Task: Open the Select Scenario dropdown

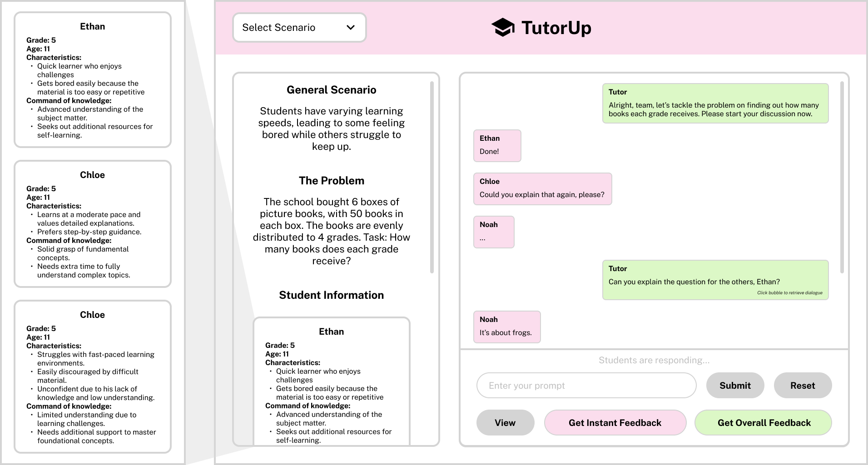Action: pos(299,28)
